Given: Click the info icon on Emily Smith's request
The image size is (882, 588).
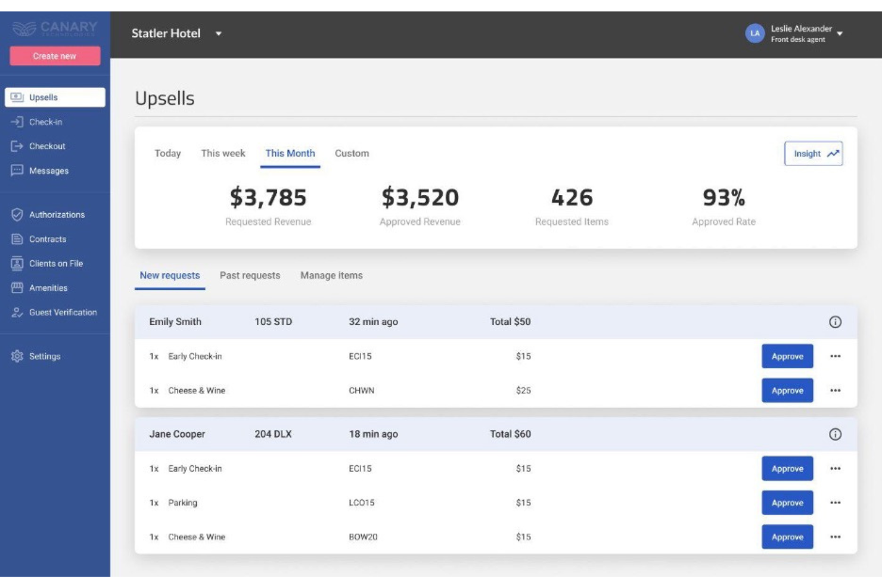Looking at the screenshot, I should tap(835, 321).
